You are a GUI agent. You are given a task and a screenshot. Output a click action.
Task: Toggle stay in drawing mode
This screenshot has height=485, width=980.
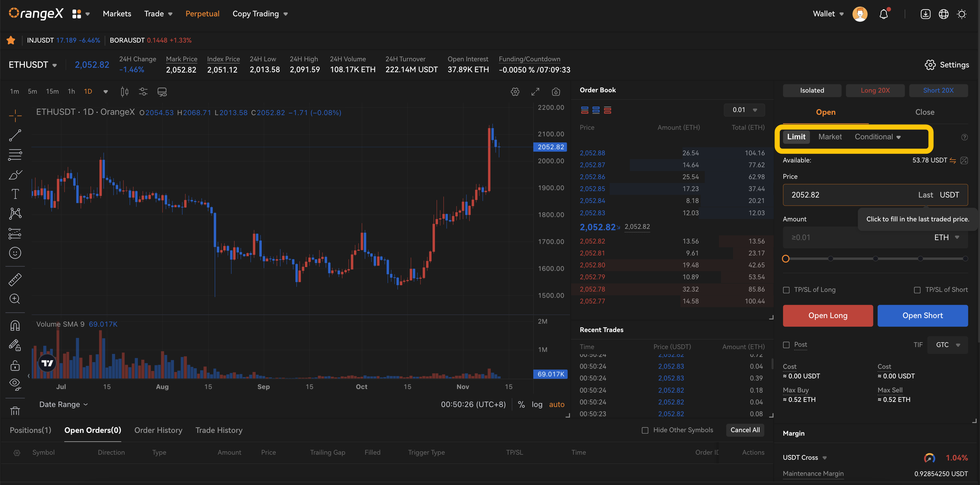pyautogui.click(x=15, y=345)
